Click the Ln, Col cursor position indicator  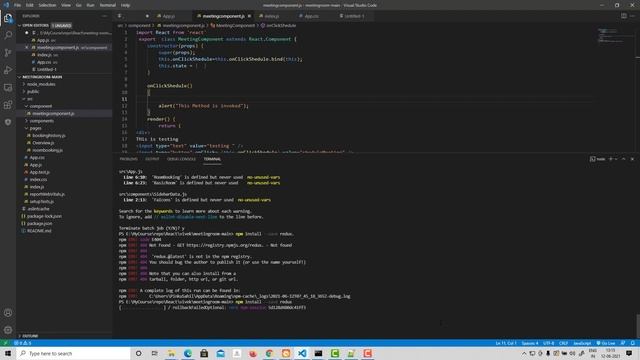506,343
